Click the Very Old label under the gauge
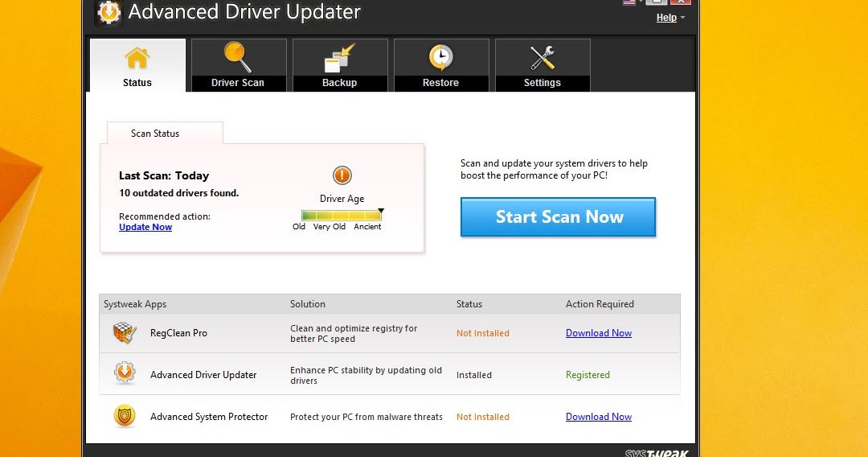Viewport: 868px width, 457px height. tap(330, 227)
